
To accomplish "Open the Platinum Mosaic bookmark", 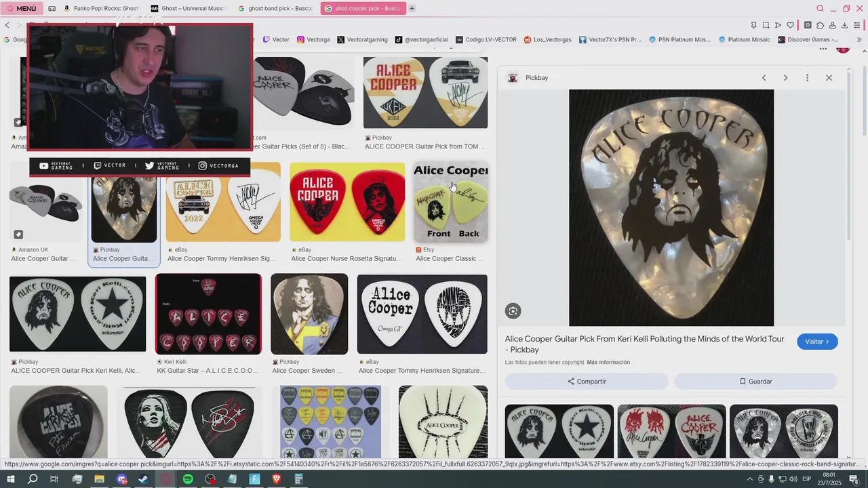I will pyautogui.click(x=744, y=39).
